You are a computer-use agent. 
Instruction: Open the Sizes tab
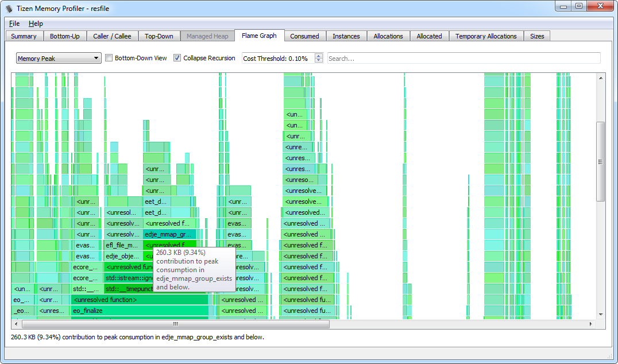click(x=536, y=36)
